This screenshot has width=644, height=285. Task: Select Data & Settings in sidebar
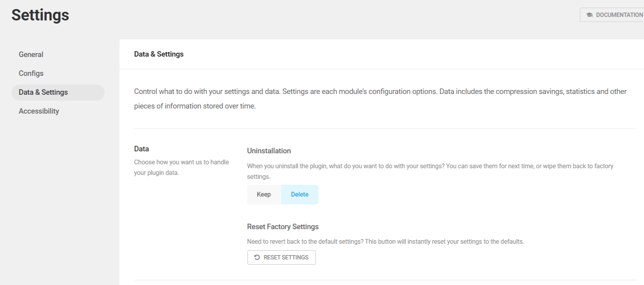click(x=58, y=92)
